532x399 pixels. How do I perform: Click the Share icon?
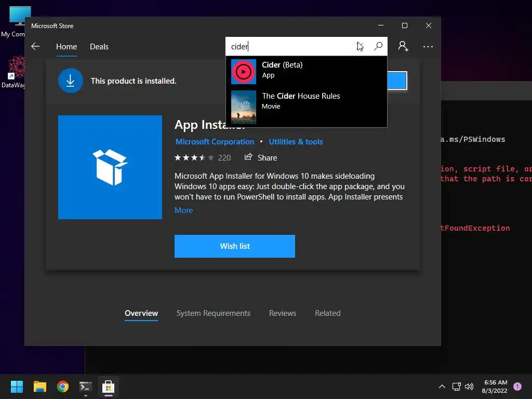(x=248, y=157)
